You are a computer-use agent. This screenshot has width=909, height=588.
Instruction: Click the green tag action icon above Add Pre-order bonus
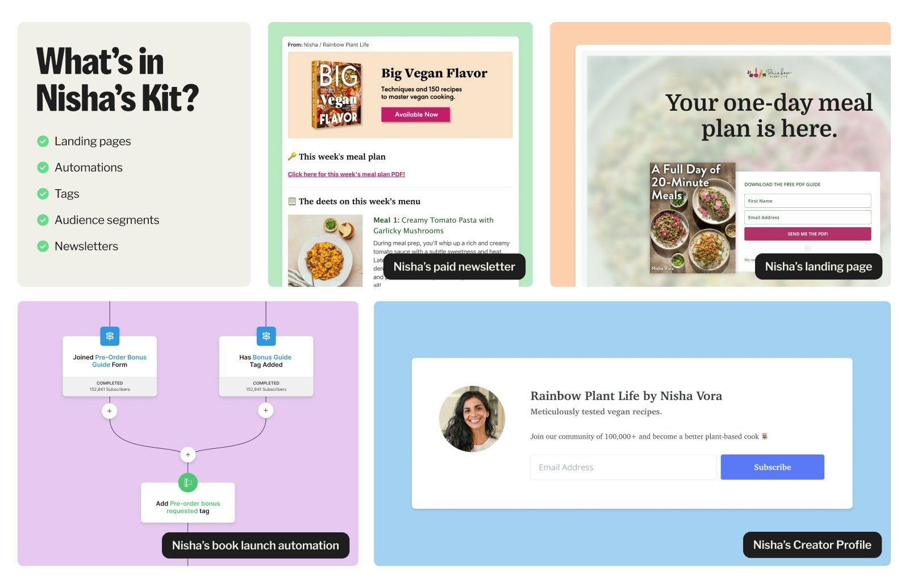pos(188,482)
